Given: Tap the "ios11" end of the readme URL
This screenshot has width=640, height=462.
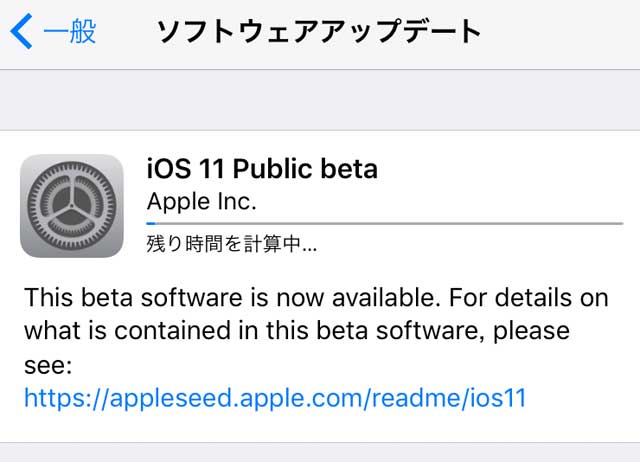Looking at the screenshot, I should 497,398.
